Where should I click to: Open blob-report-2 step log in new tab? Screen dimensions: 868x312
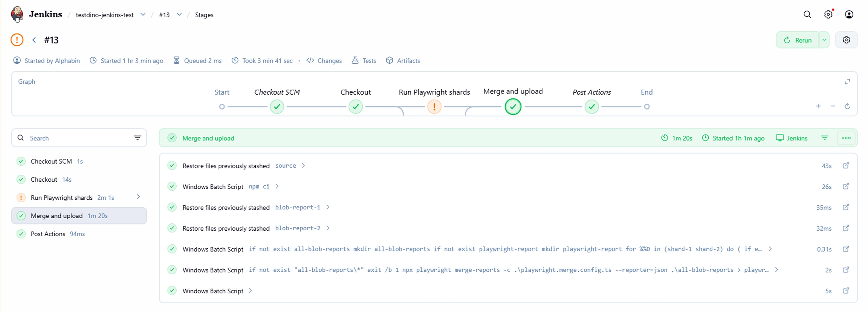[846, 228]
